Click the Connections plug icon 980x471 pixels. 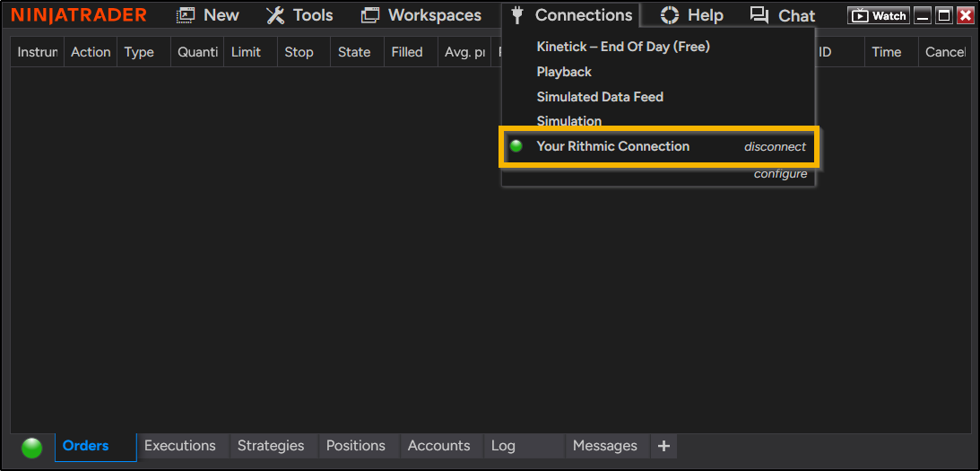click(x=516, y=15)
